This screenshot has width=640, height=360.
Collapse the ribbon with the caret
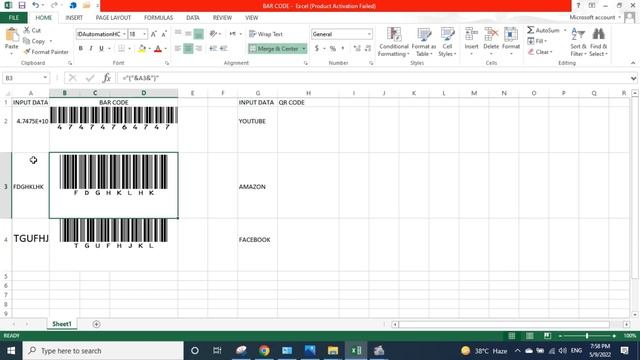(x=633, y=63)
